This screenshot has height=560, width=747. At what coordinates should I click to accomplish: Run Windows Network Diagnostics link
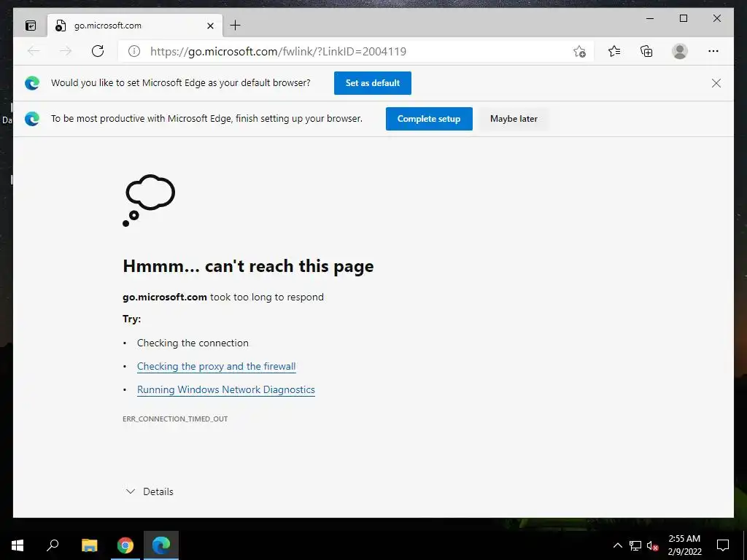coord(226,389)
